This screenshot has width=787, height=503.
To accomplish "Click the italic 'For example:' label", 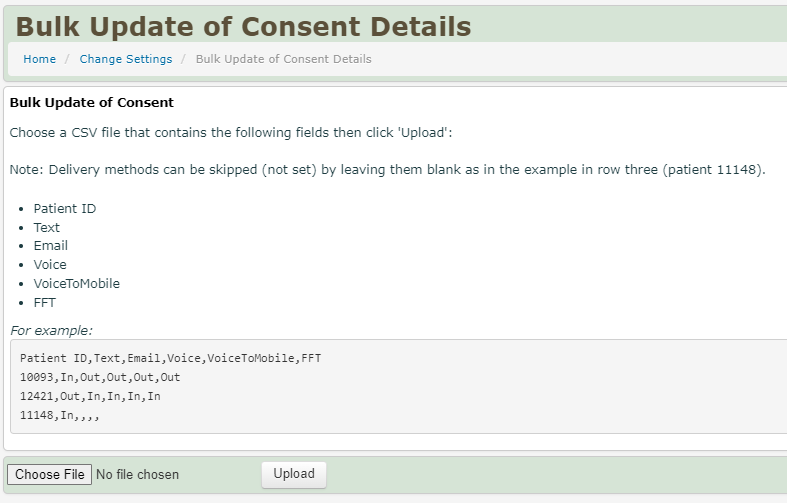I will (x=51, y=330).
